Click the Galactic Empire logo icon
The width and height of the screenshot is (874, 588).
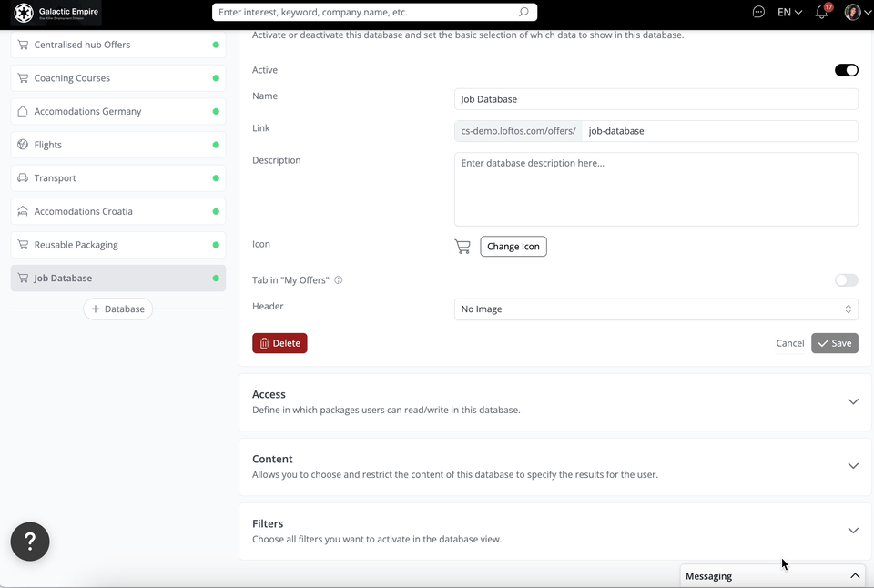[24, 13]
